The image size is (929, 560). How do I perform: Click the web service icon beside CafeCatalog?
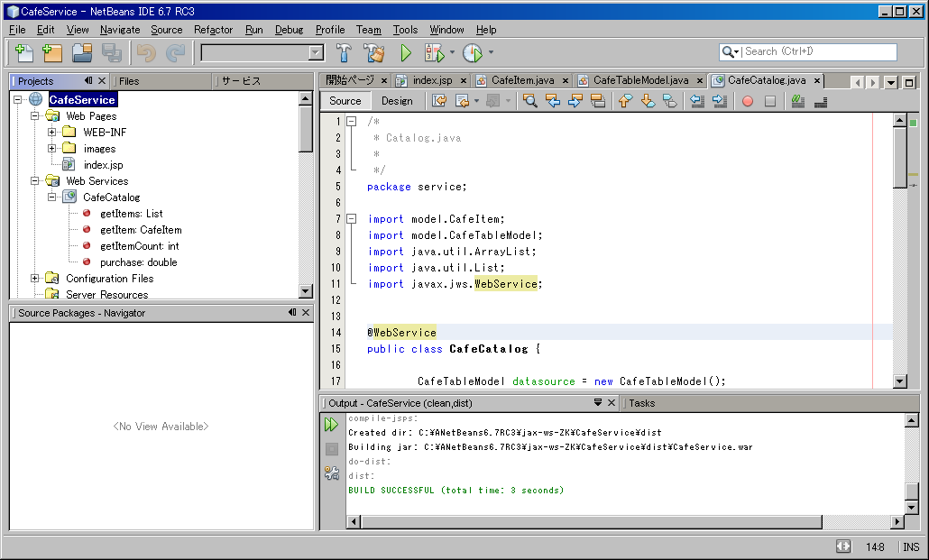tap(69, 197)
